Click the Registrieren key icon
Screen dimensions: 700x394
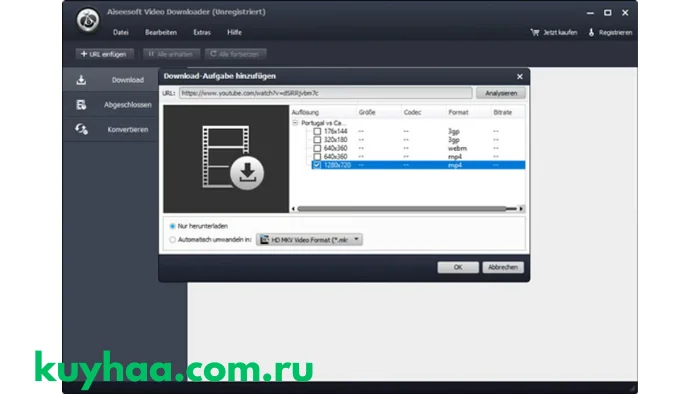(592, 33)
